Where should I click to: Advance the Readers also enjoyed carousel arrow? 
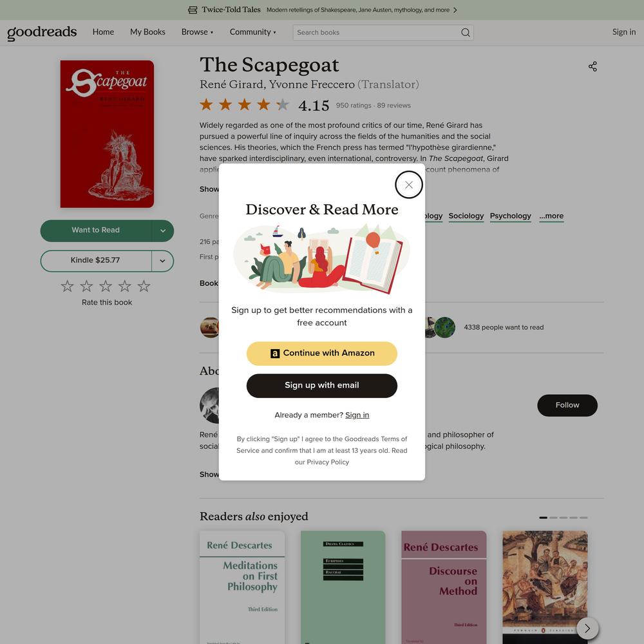tap(587, 628)
